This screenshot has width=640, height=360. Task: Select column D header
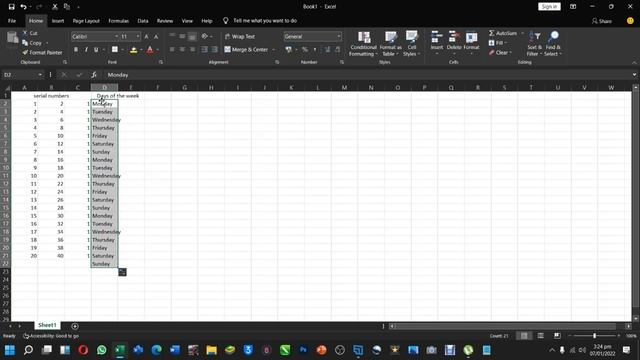[104, 87]
